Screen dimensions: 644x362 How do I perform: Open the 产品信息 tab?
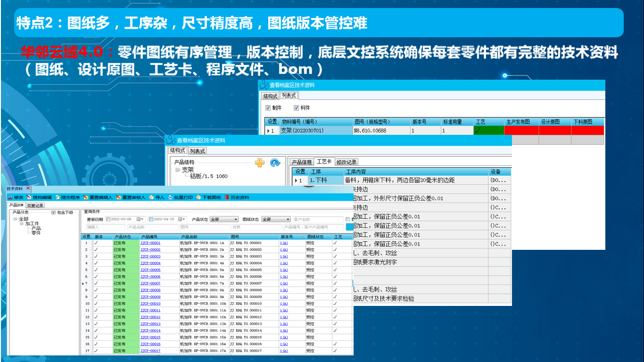302,162
